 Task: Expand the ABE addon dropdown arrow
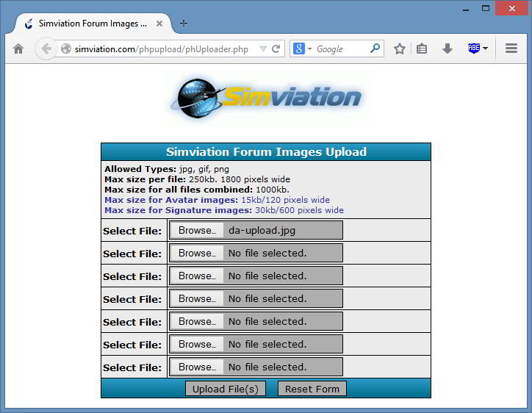tap(486, 49)
